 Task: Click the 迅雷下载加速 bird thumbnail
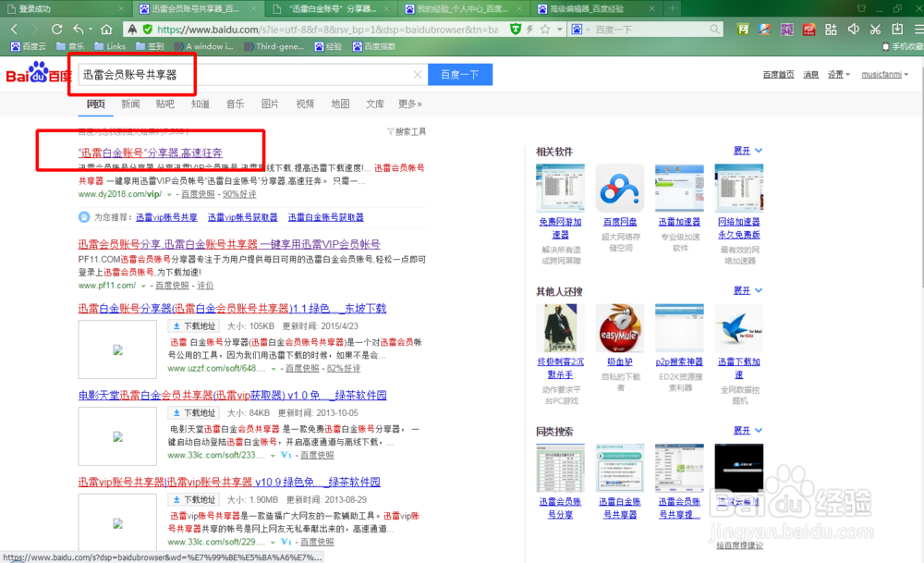tap(738, 328)
